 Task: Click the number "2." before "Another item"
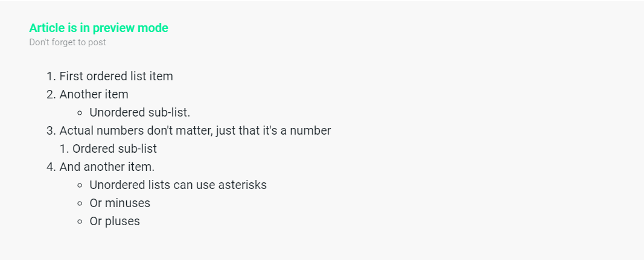pyautogui.click(x=51, y=95)
